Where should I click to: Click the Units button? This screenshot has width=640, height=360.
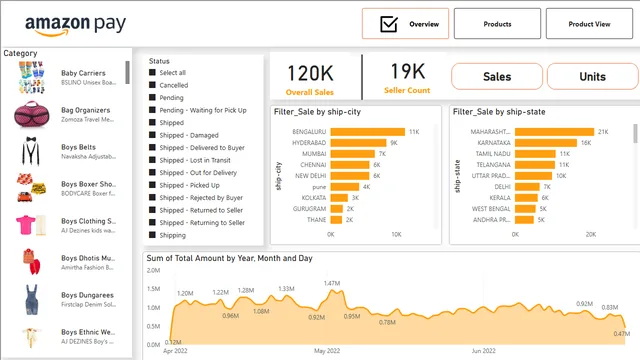[593, 76]
